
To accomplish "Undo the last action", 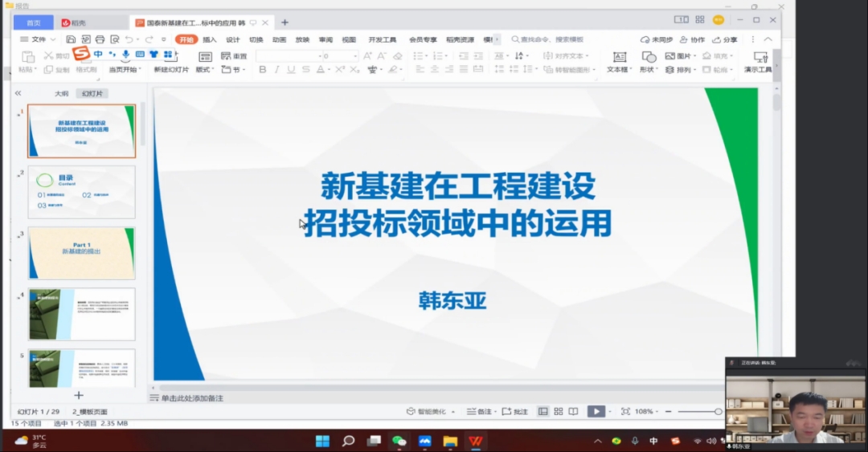I will point(129,39).
